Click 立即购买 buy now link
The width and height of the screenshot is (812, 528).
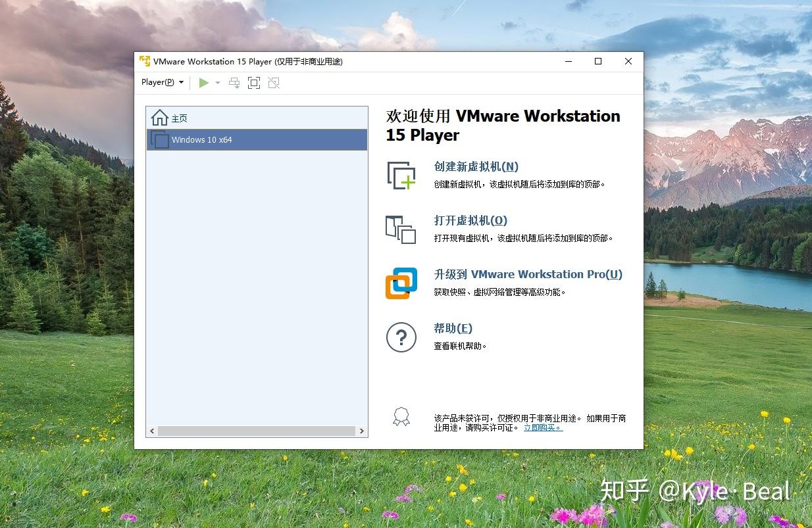543,427
